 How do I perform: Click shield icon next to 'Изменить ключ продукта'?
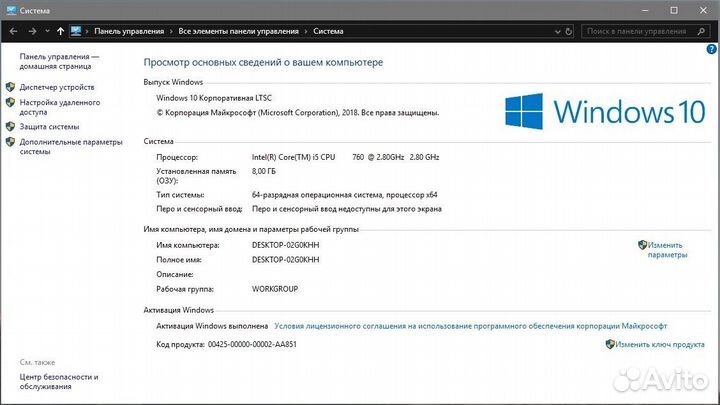pyautogui.click(x=610, y=344)
